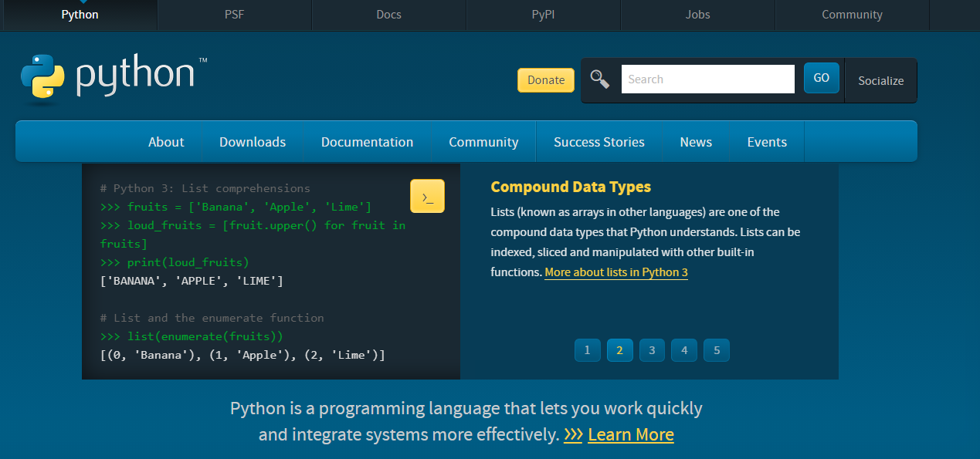Go to the PyPI top tab
Viewport: 980px width, 459px height.
coord(543,15)
